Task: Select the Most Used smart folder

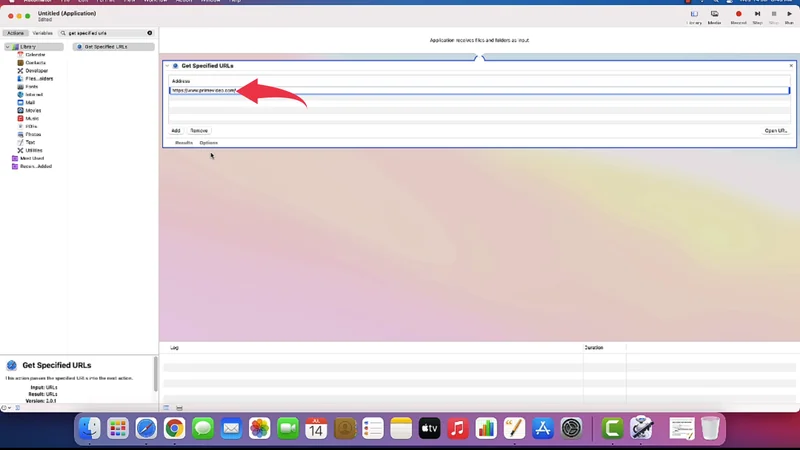Action: [30, 158]
